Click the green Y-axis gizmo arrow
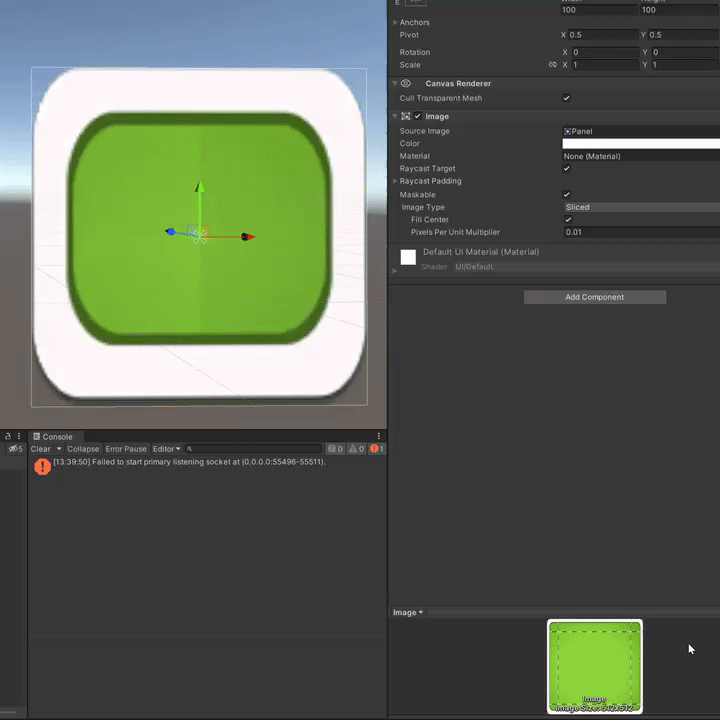The height and width of the screenshot is (720, 720). pos(200,187)
